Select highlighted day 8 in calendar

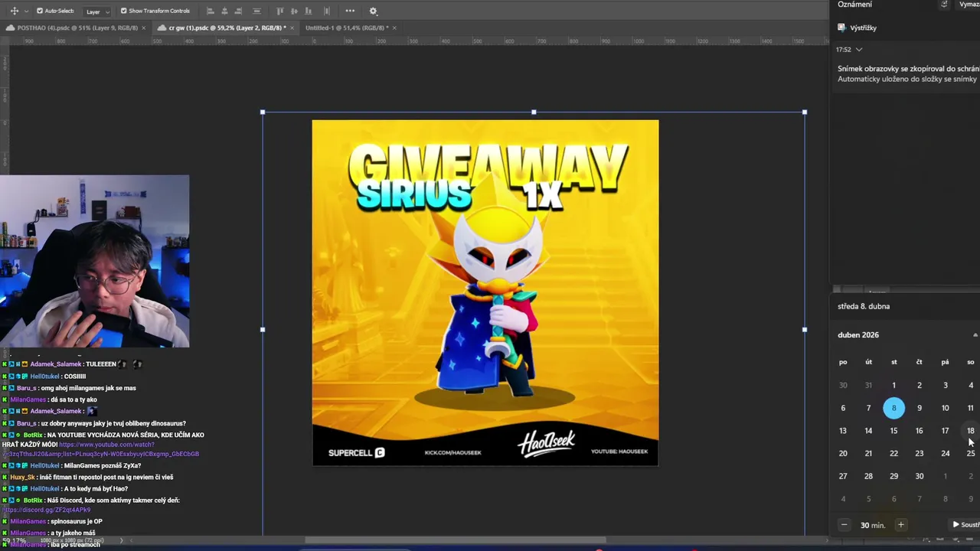point(893,408)
